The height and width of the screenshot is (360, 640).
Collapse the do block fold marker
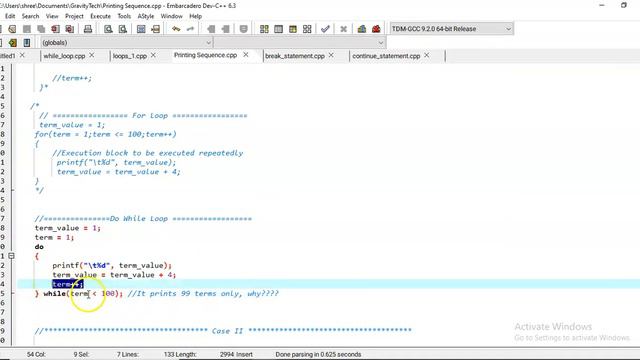coord(11,256)
